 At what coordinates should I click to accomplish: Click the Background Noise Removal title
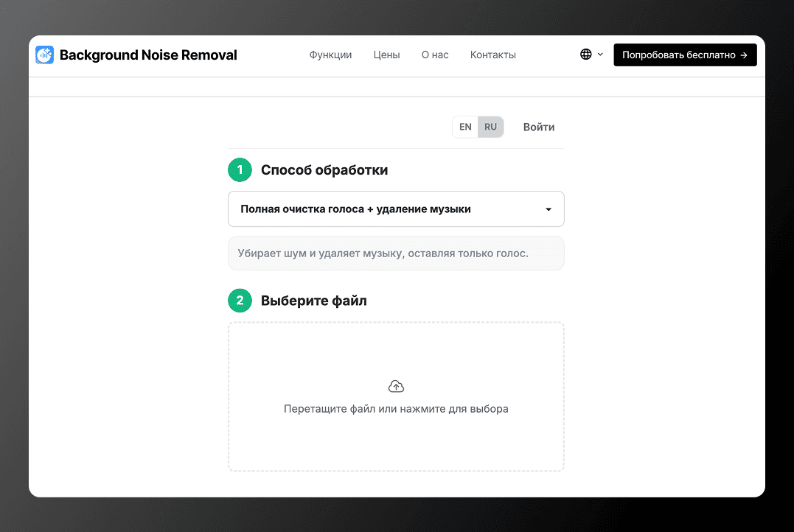tap(148, 55)
